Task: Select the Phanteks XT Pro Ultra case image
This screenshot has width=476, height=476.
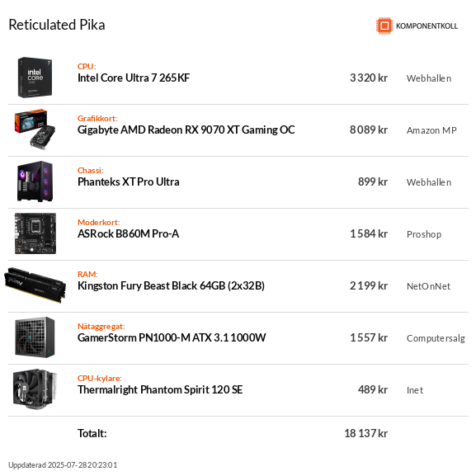Action: coord(35,181)
